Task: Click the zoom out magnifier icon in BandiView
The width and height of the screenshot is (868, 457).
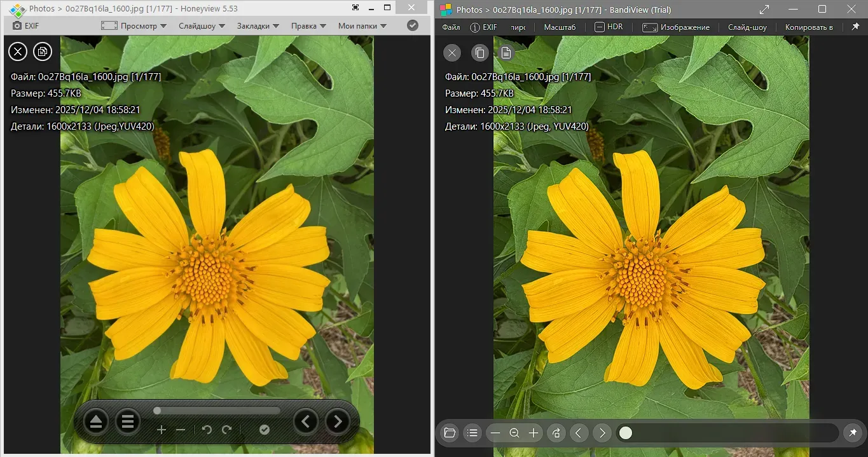Action: 514,433
